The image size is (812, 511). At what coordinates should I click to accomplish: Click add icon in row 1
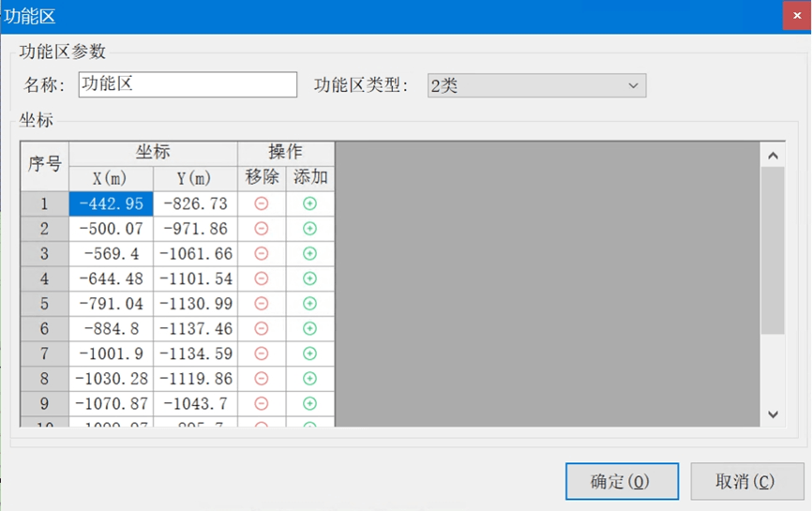tap(309, 203)
